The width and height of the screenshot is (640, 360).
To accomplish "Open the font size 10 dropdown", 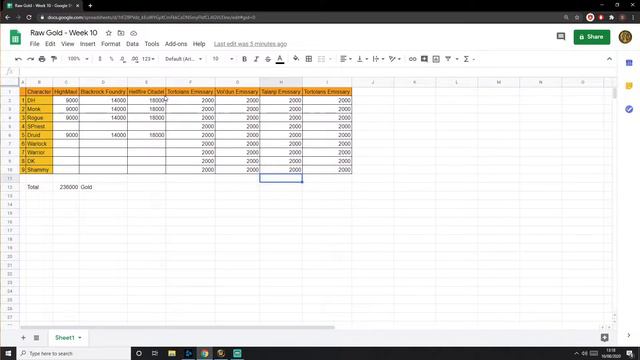I will point(223,59).
